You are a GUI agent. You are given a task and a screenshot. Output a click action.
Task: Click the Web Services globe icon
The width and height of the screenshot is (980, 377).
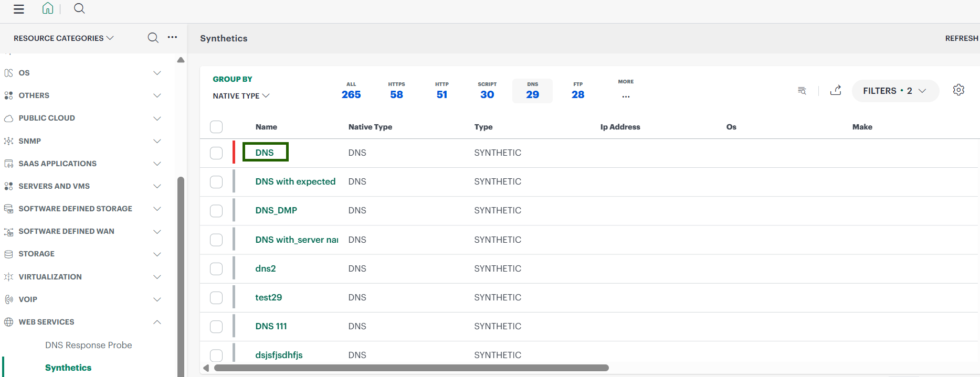tap(8, 322)
